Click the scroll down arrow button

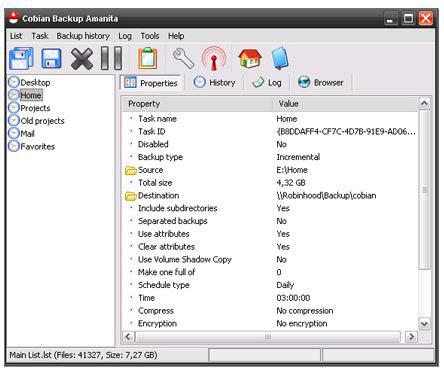pos(424,323)
